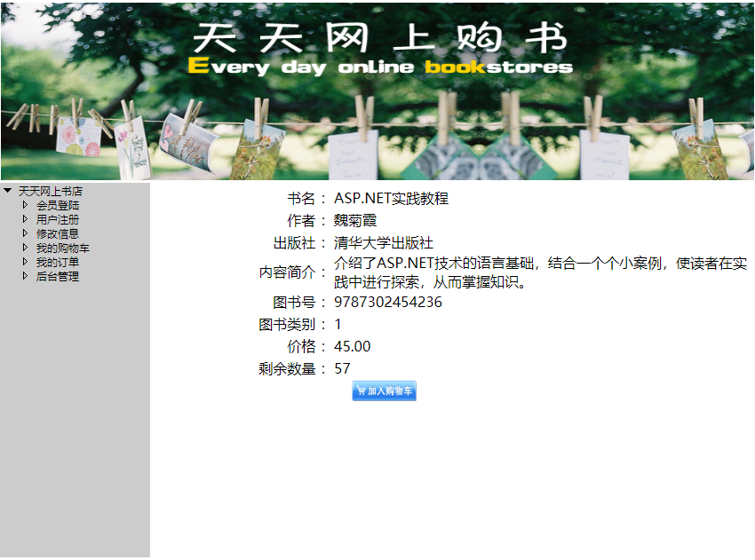Image resolution: width=755 pixels, height=560 pixels.
Task: Select the book title ASP.NET实践教程
Action: (x=392, y=198)
